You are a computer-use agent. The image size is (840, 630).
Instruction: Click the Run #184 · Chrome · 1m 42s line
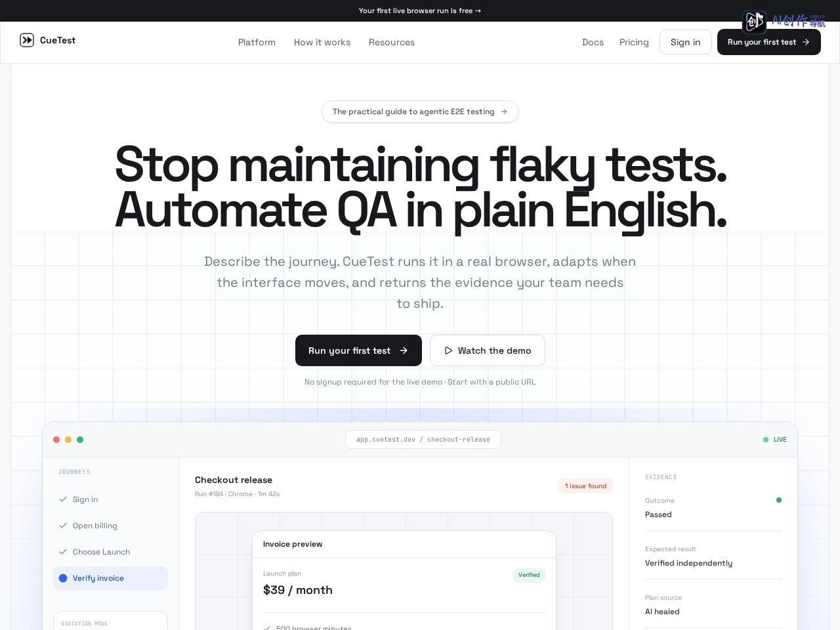tap(237, 494)
